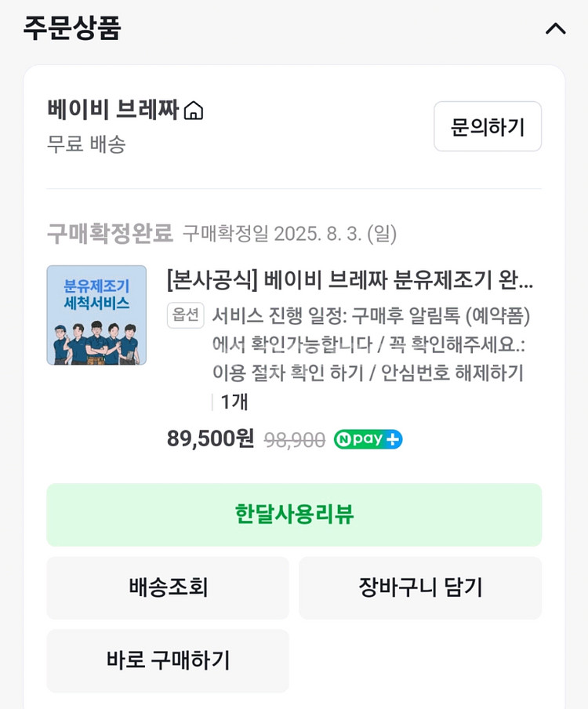This screenshot has height=709, width=588.
Task: Click the 주문상품 section heading
Action: (72, 28)
